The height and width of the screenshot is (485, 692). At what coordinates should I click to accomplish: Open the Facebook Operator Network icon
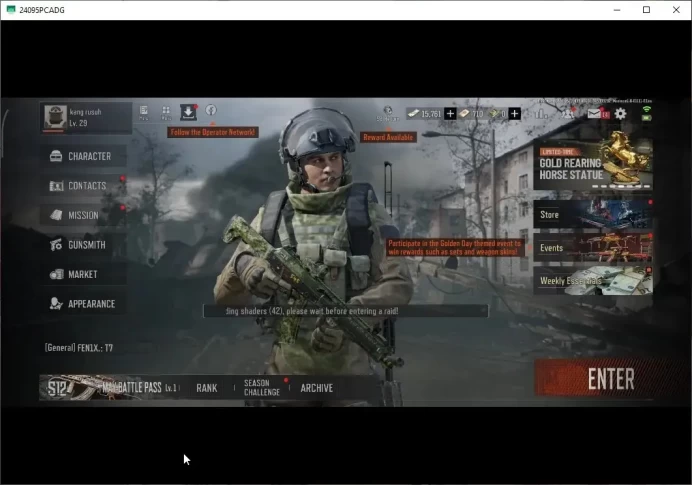[211, 110]
